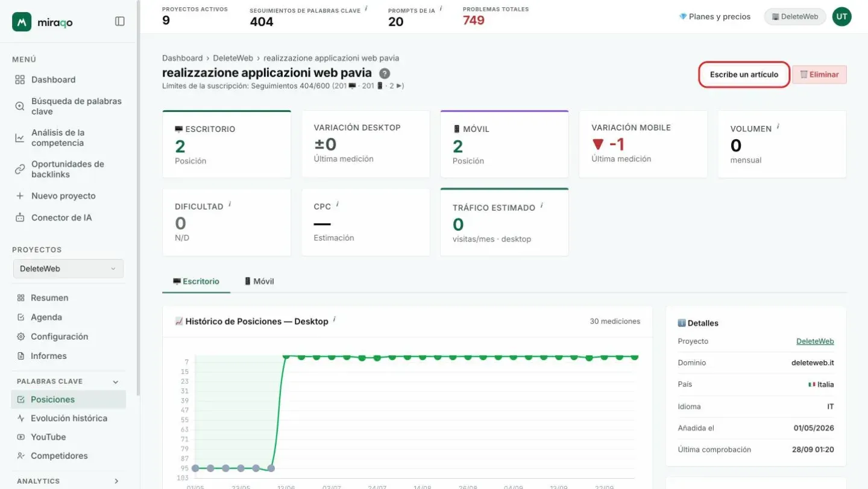Show info for Seguimientos de palabras clave
Screen dimensions: 868x489
click(366, 8)
